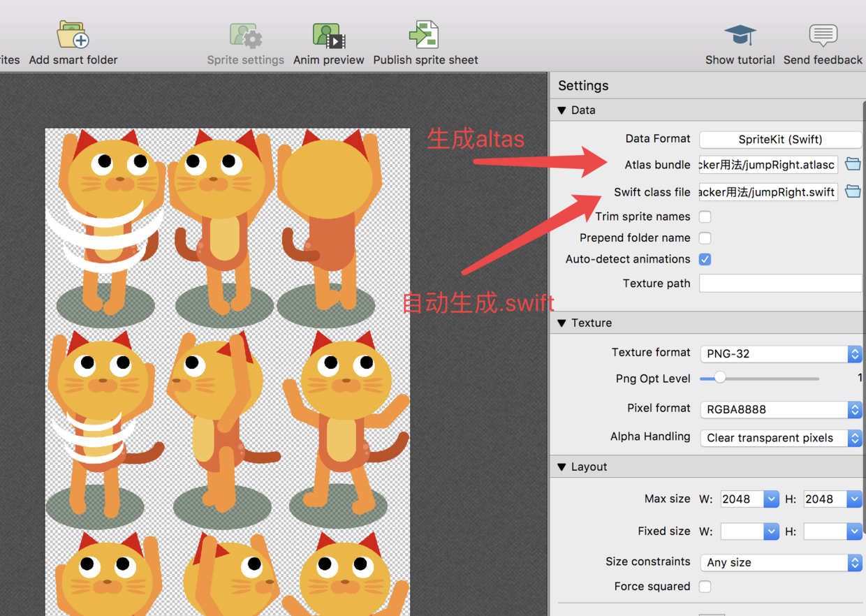Screen dimensions: 866x616
Task: Click the Atlas bundle path field
Action: [x=768, y=165]
